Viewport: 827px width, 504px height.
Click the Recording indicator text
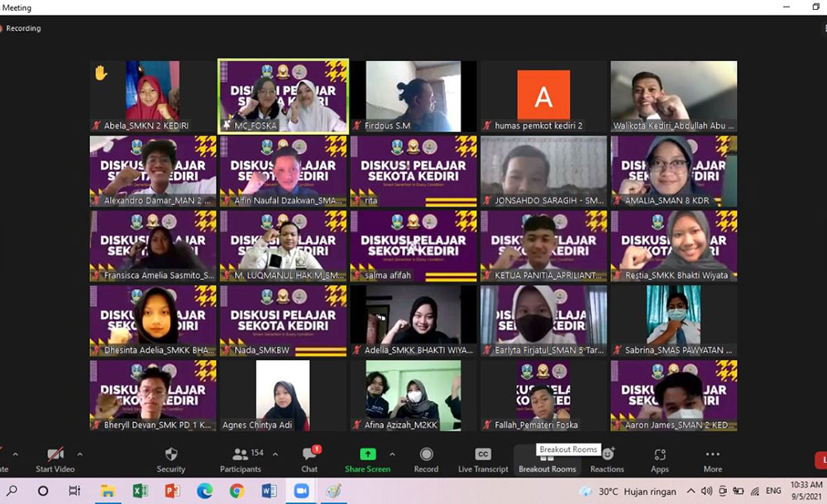(23, 28)
